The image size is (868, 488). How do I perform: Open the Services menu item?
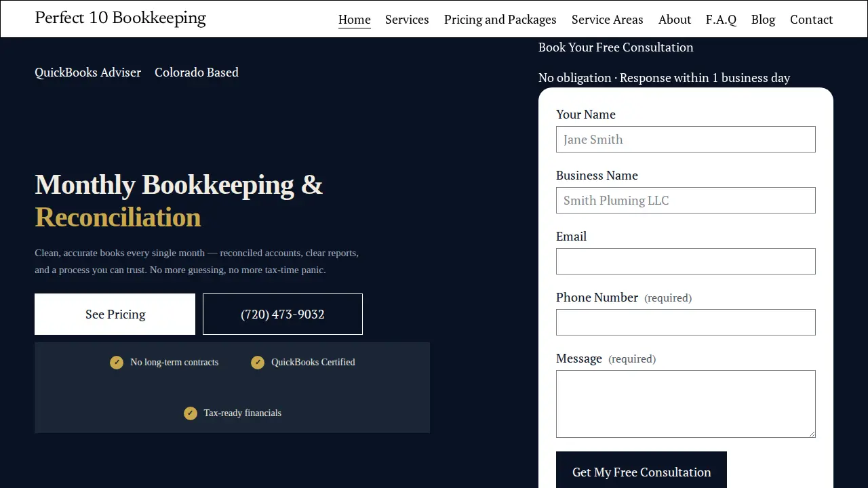point(407,20)
